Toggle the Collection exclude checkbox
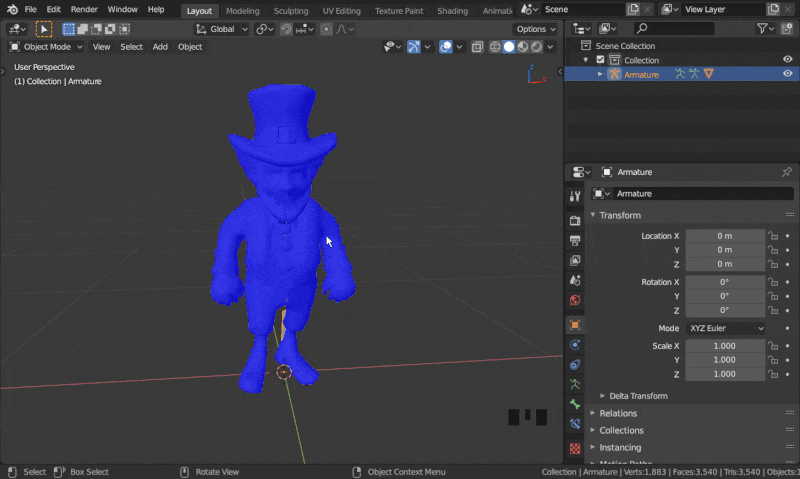The width and height of the screenshot is (800, 479). 601,60
